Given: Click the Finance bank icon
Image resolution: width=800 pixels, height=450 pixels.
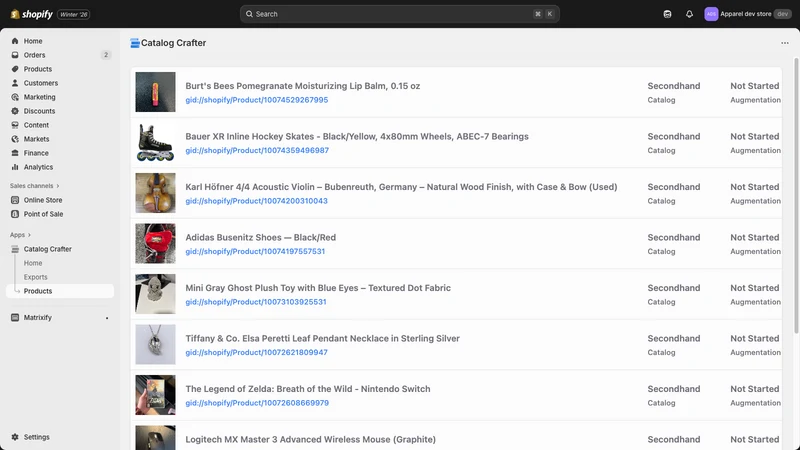Looking at the screenshot, I should pyautogui.click(x=15, y=153).
